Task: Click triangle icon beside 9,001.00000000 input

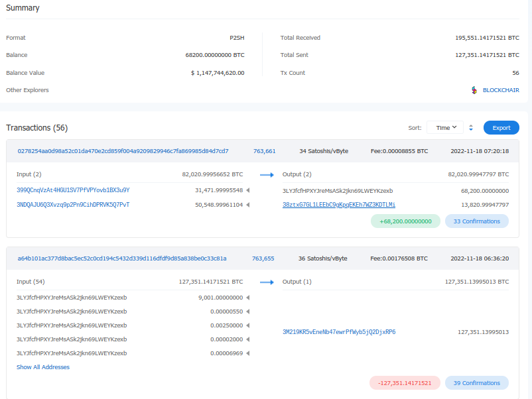Action: tap(248, 298)
